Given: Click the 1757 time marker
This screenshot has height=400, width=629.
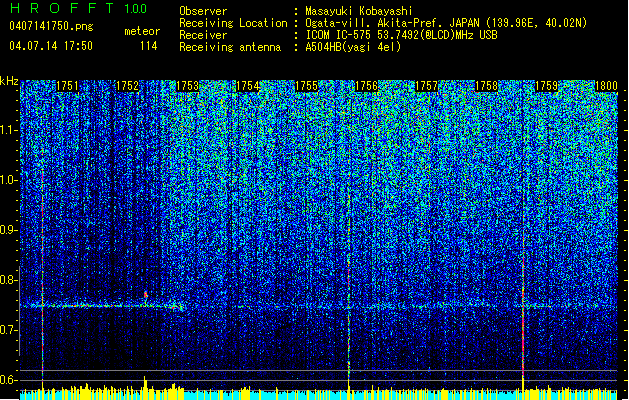Looking at the screenshot, I should (426, 86).
